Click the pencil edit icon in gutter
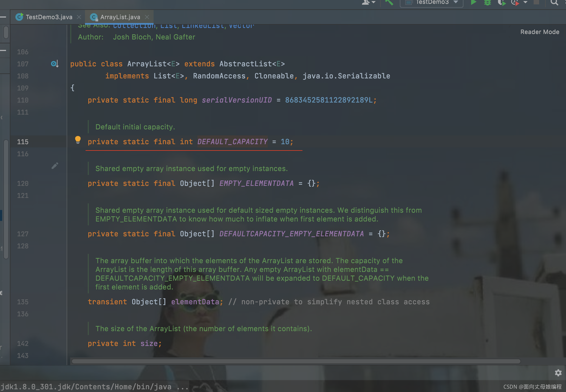566x392 pixels. pyautogui.click(x=55, y=166)
